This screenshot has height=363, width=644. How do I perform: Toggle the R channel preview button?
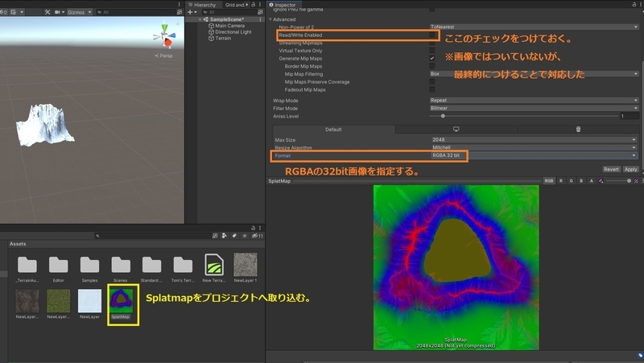pos(560,180)
